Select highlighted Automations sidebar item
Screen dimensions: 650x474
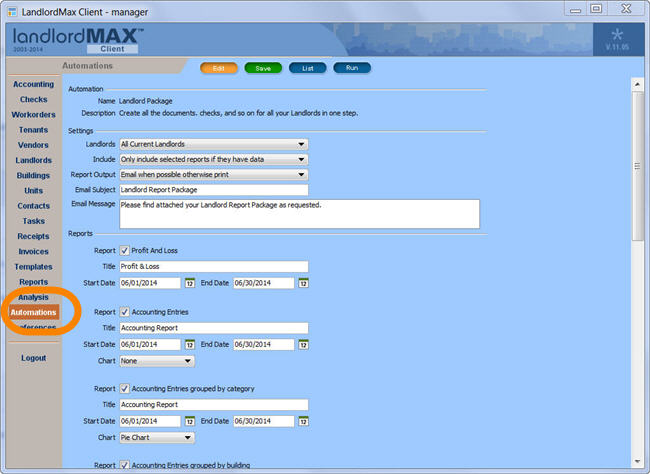click(x=34, y=312)
